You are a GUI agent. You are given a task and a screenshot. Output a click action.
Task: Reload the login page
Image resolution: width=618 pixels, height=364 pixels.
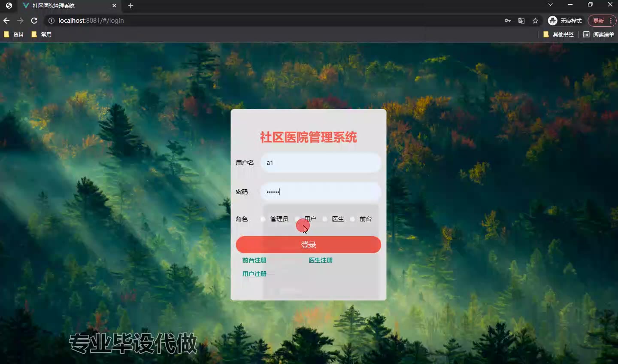(34, 21)
